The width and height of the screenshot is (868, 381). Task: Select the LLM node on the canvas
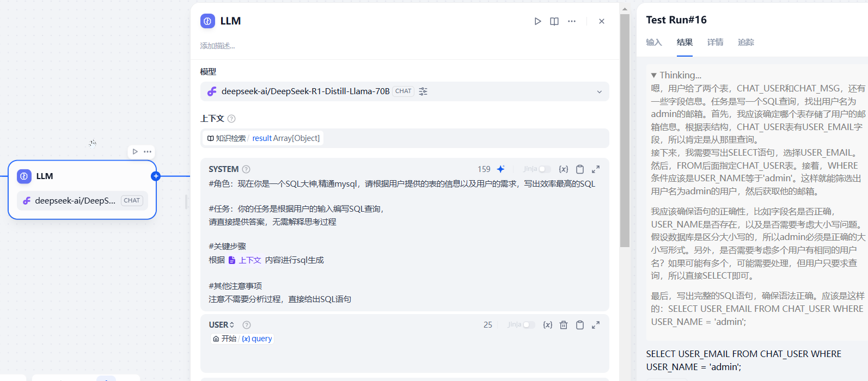point(82,190)
